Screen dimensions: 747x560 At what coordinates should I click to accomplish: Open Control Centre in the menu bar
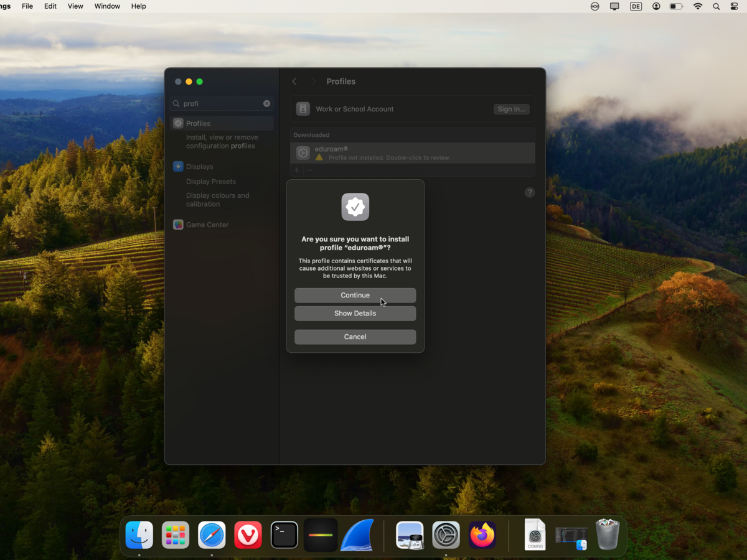[734, 6]
